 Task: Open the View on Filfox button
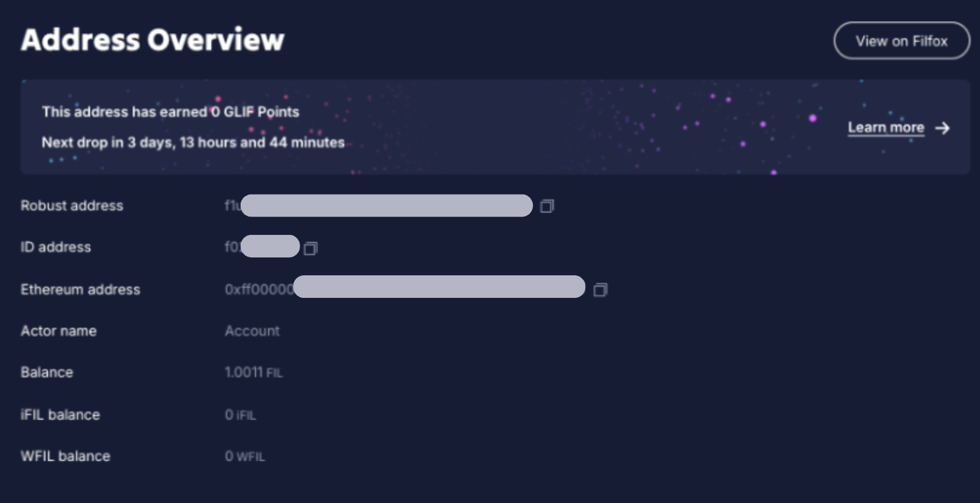pos(901,41)
